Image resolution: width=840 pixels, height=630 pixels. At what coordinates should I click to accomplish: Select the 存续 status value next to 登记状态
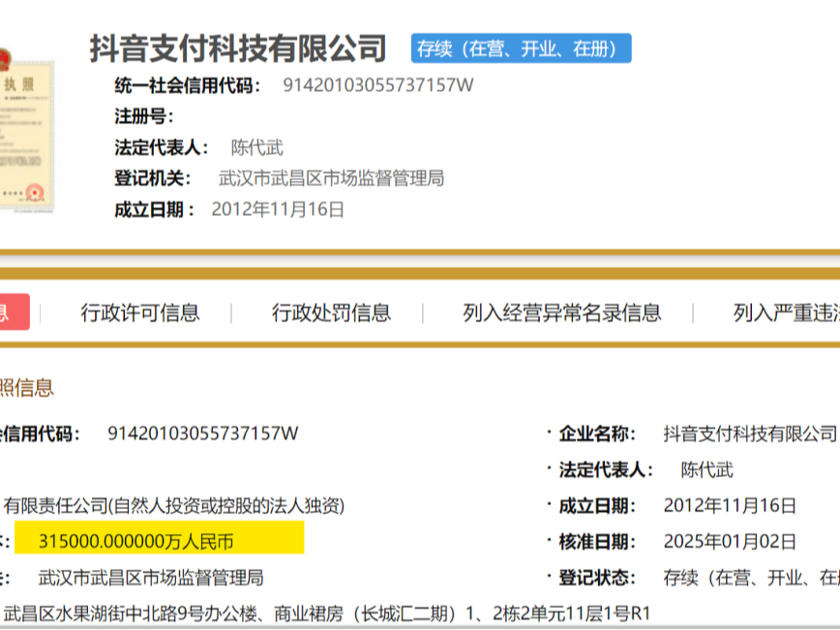(x=752, y=578)
